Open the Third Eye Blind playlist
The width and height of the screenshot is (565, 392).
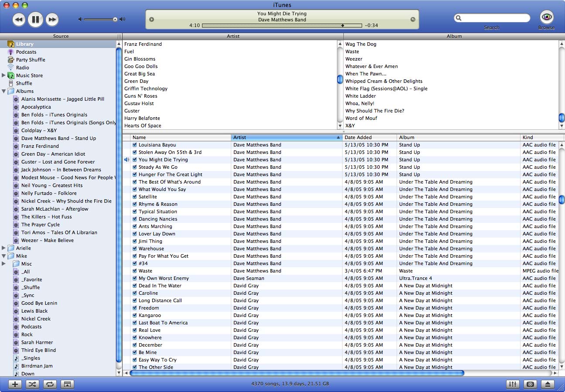pyautogui.click(x=38, y=350)
